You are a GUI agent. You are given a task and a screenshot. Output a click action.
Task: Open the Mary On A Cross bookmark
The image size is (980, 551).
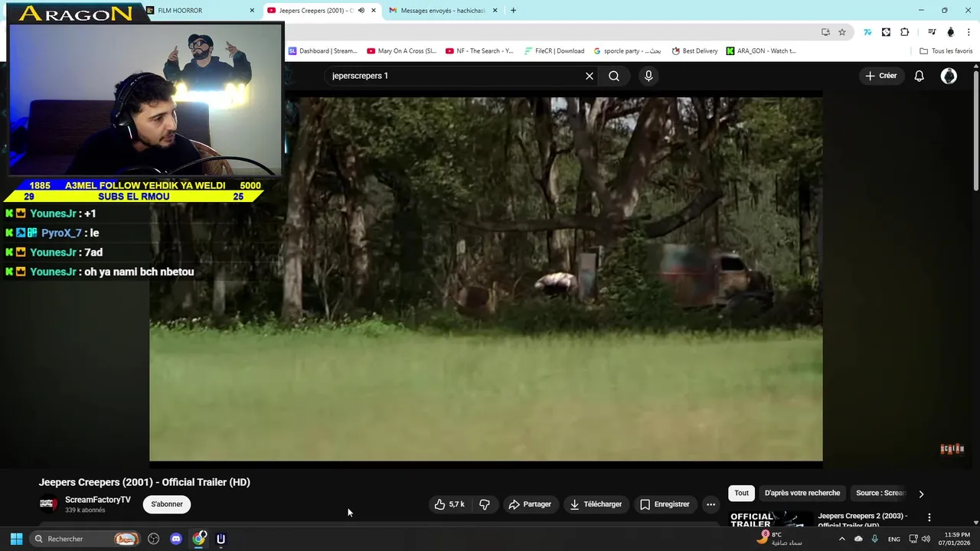point(401,51)
